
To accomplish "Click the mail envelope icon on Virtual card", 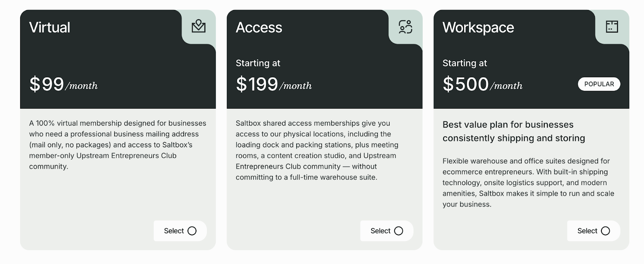I will tap(198, 27).
